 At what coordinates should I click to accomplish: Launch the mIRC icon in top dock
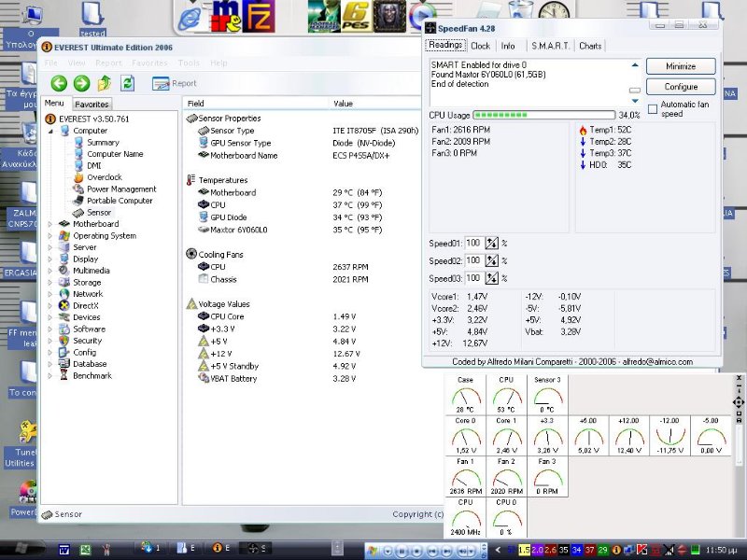pyautogui.click(x=225, y=16)
